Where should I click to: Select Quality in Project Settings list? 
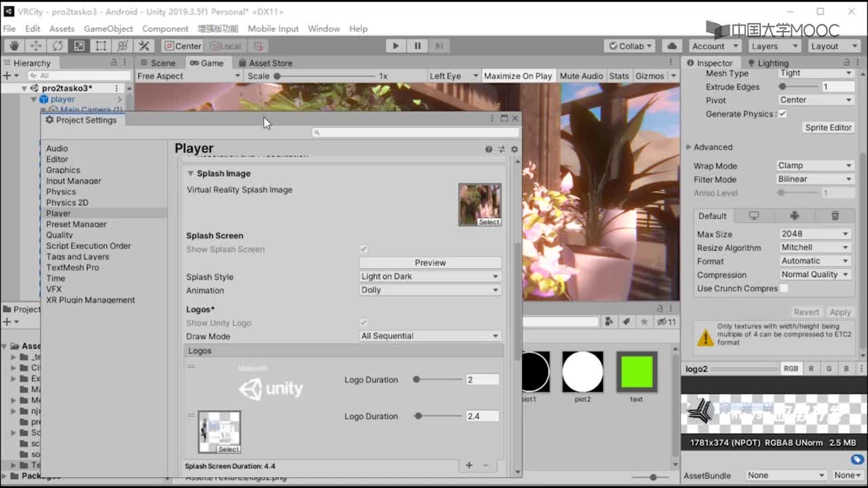pos(60,235)
